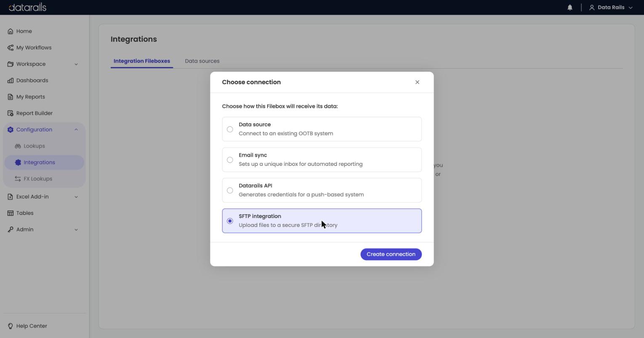
Task: Open Lookups under Configuration
Action: click(x=34, y=146)
